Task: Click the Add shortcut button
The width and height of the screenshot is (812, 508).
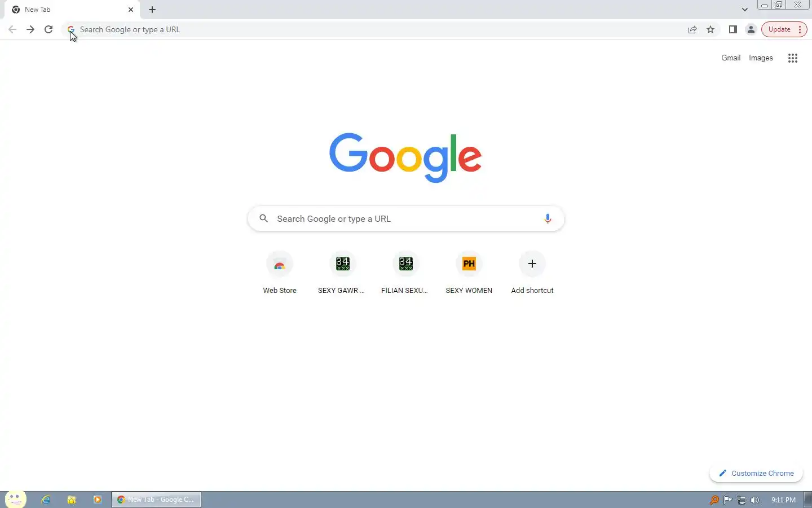Action: 532,273
